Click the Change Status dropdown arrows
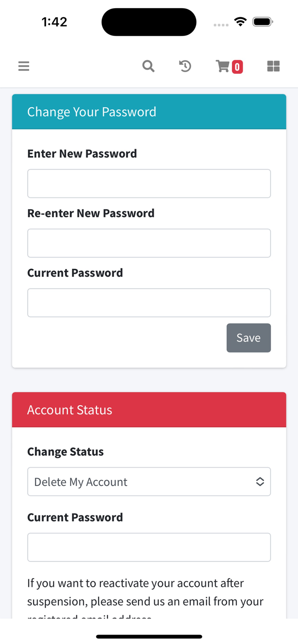 (260, 482)
